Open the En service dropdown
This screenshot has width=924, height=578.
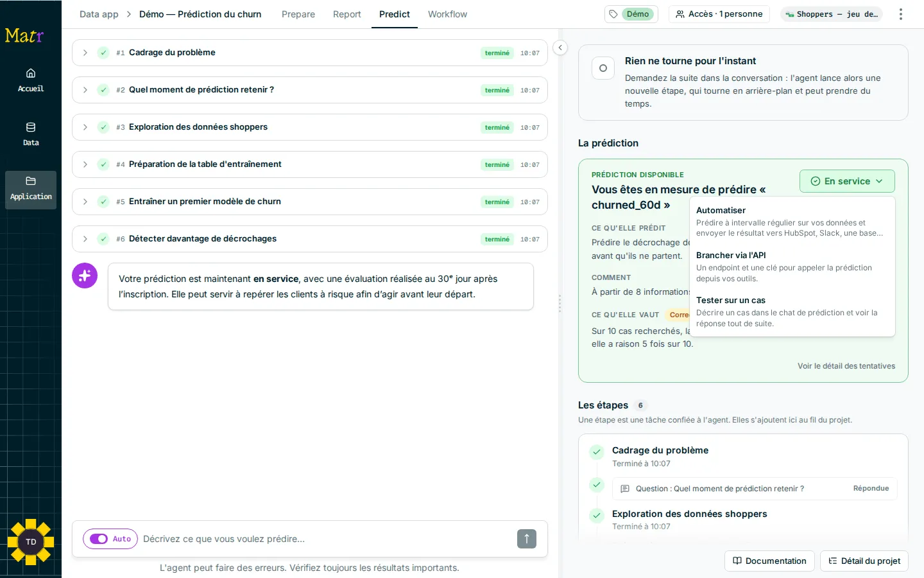tap(847, 181)
